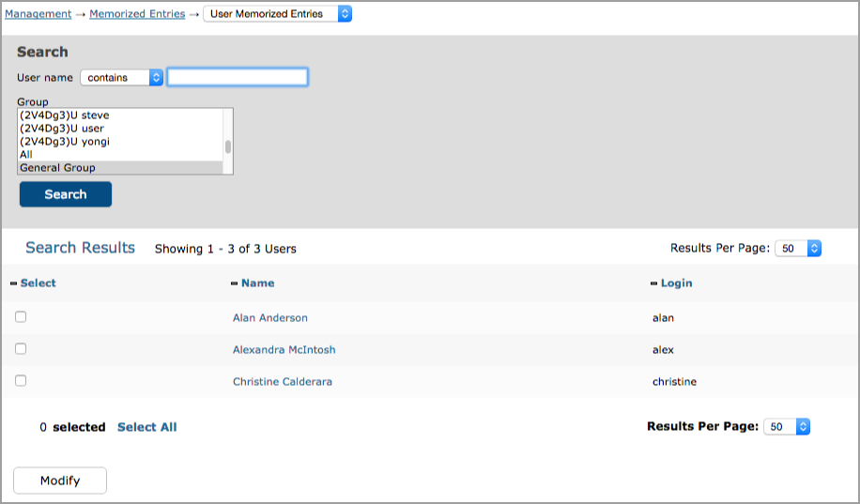Viewport: 860px width, 504px height.
Task: Open bottom Results Per Page dropdown
Action: [787, 427]
